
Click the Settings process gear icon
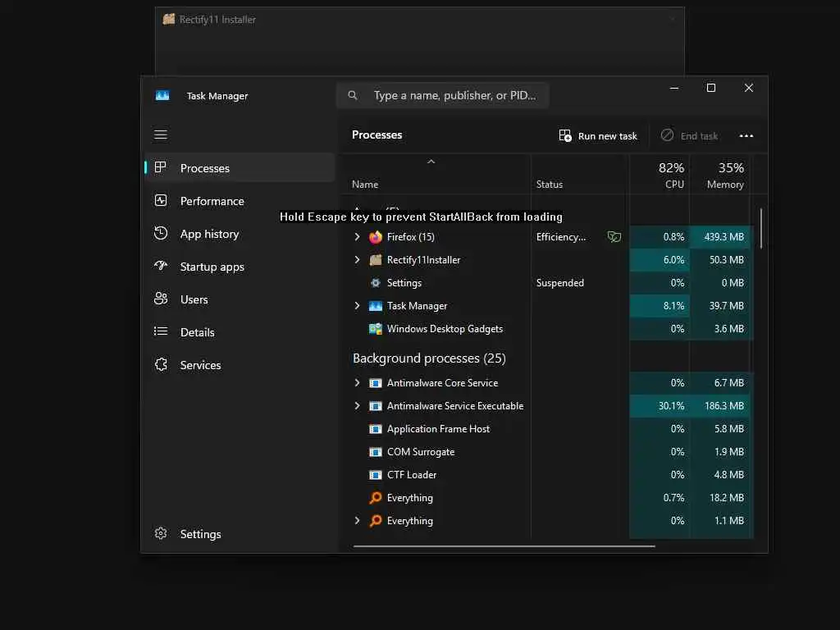click(376, 283)
